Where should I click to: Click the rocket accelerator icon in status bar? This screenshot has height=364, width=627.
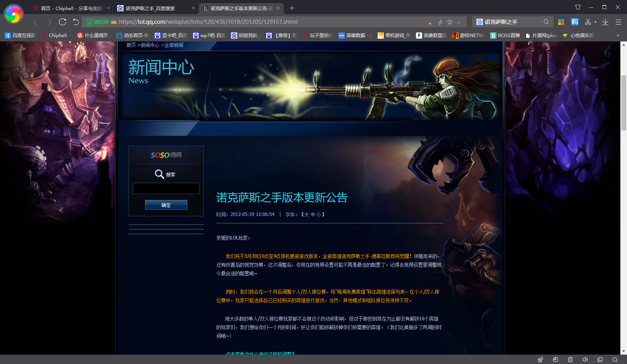[x=540, y=360]
